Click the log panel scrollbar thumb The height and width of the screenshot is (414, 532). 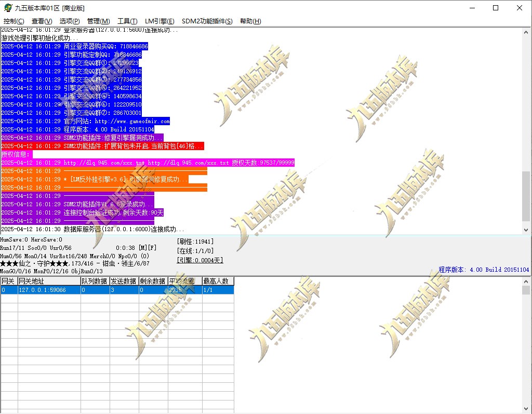(x=526, y=196)
